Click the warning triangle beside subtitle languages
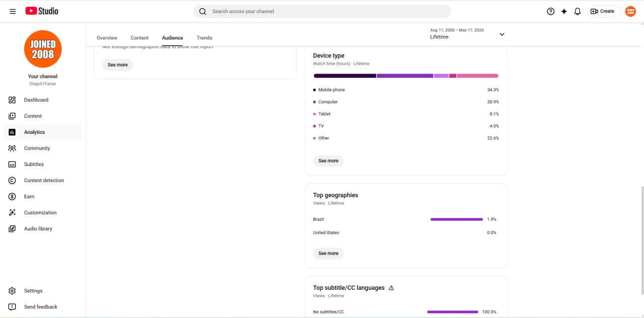Viewport: 644px width, 318px height. (x=391, y=288)
